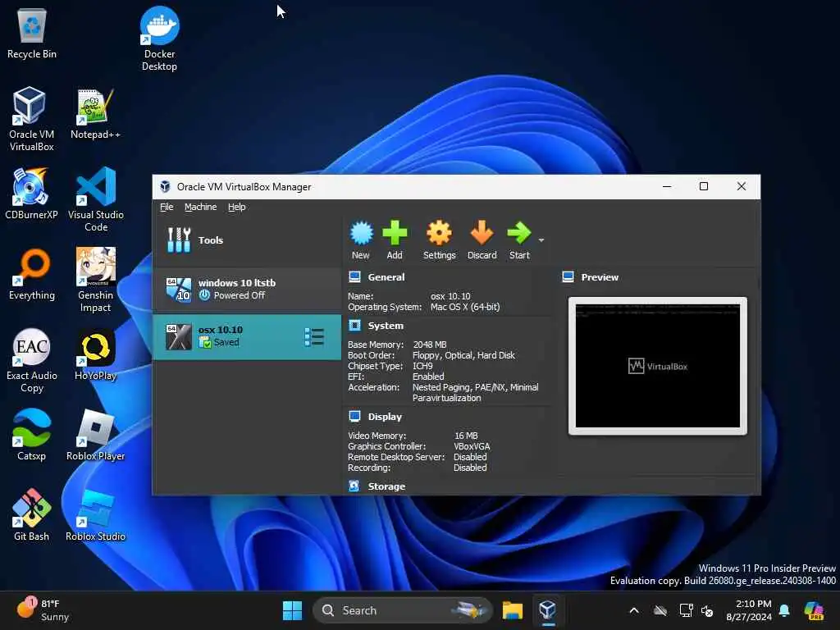The image size is (840, 630).
Task: Select Roblox Studio desktop icon
Action: (x=95, y=515)
